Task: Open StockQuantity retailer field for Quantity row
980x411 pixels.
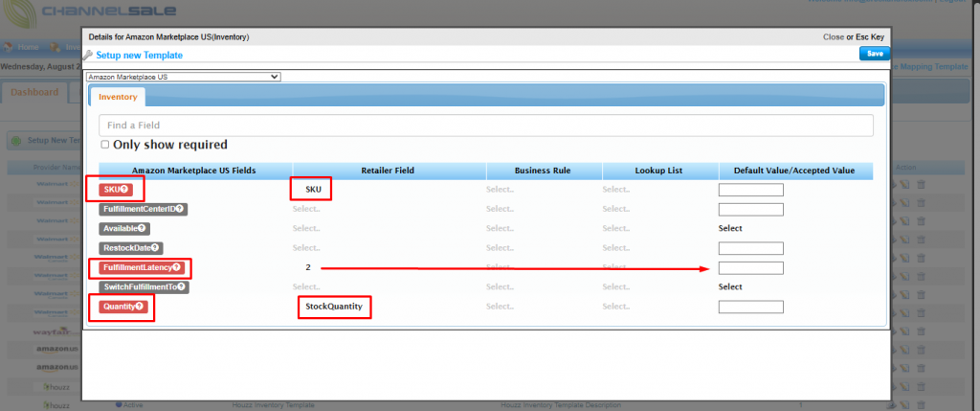Action: click(334, 307)
